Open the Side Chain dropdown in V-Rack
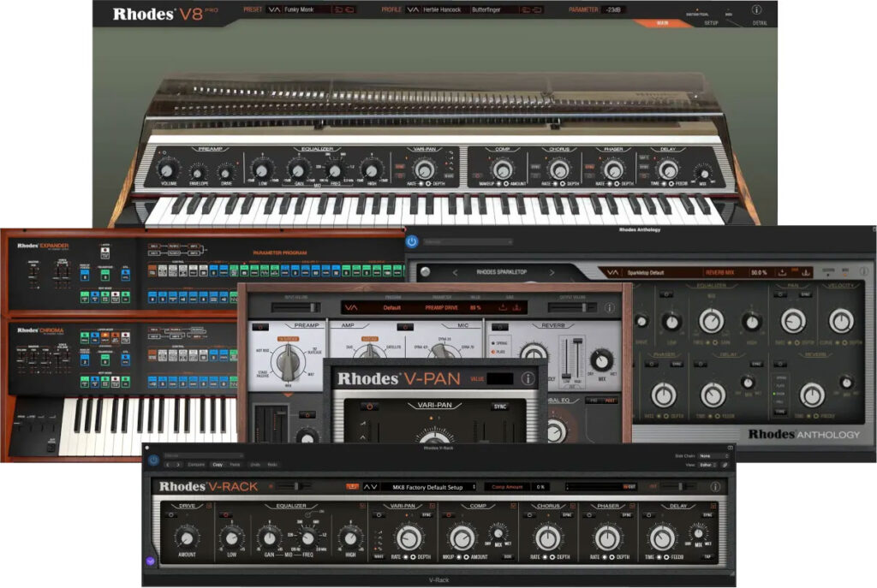This screenshot has width=877, height=588. tap(713, 456)
